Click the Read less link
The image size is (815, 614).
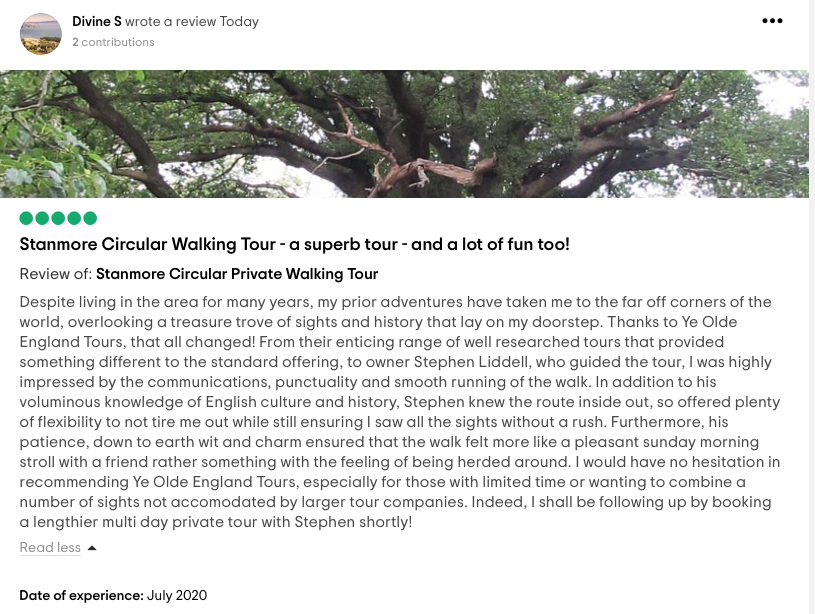(x=50, y=548)
